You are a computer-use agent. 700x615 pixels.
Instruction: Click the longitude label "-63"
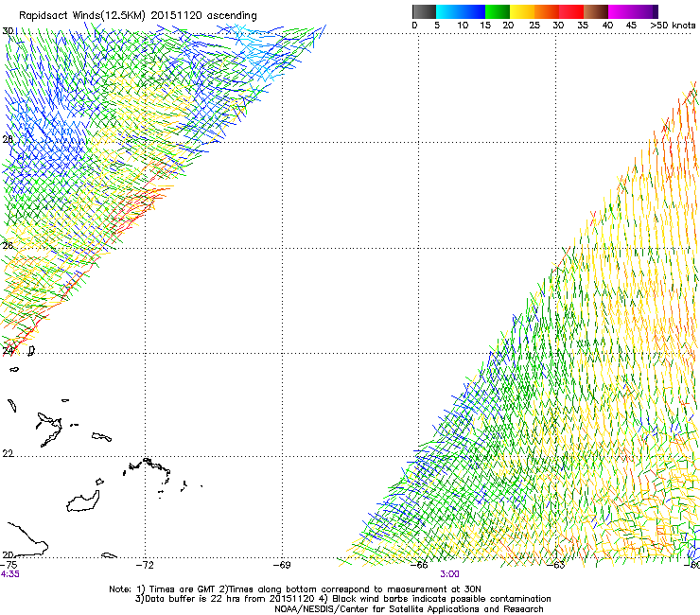556,565
